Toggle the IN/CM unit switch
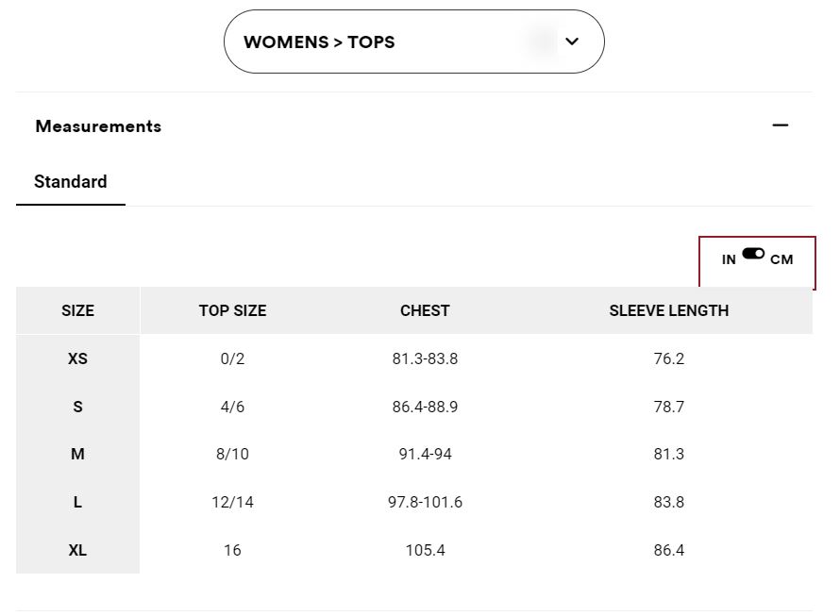840x616 pixels. click(x=753, y=254)
